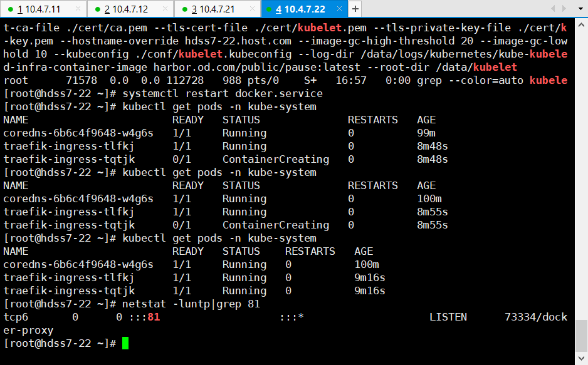Image resolution: width=588 pixels, height=365 pixels.
Task: Click the systemctl restart docker.service command text
Action: pos(223,93)
